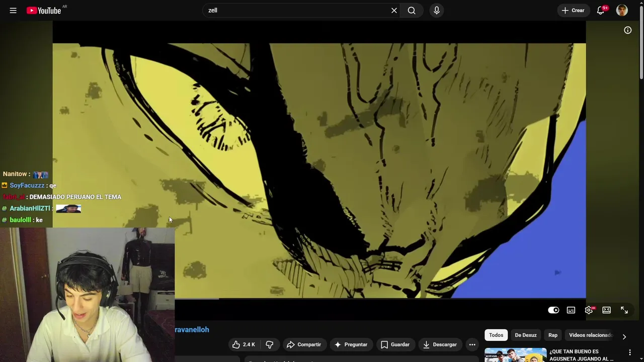Image resolution: width=644 pixels, height=362 pixels.
Task: Open the QUE TAN BUENO ES AGUSNETA title
Action: click(x=582, y=355)
